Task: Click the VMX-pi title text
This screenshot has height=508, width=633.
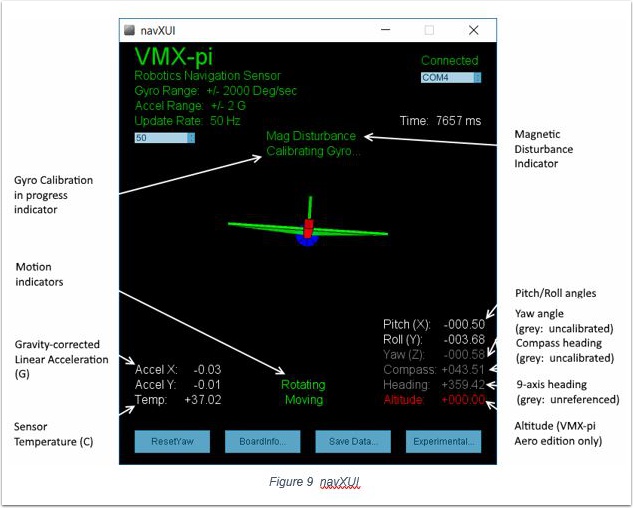Action: tap(173, 56)
